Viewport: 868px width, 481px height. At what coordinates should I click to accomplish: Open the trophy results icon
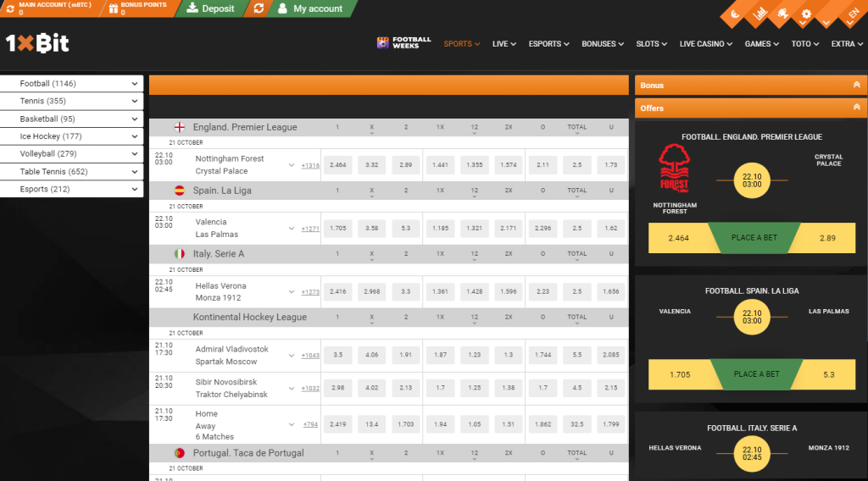[x=782, y=14]
